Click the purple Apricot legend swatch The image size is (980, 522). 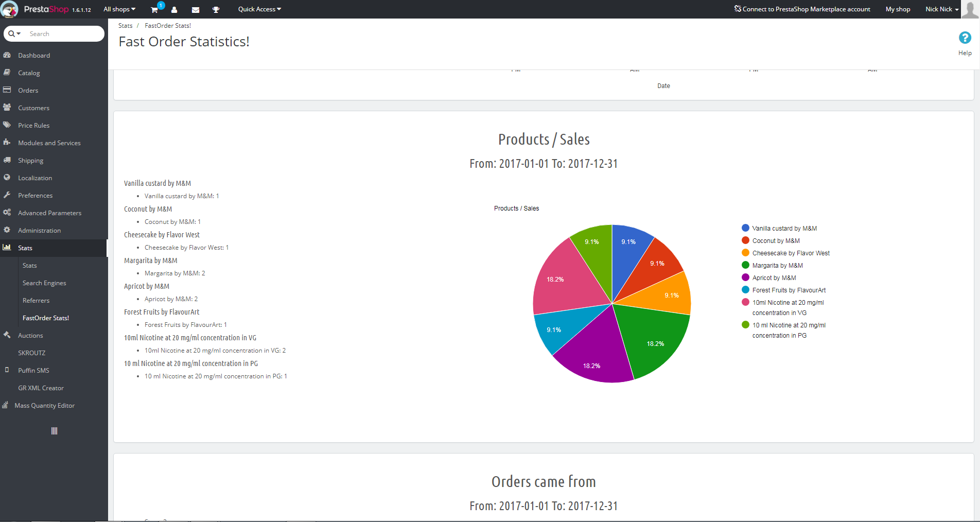coord(745,277)
